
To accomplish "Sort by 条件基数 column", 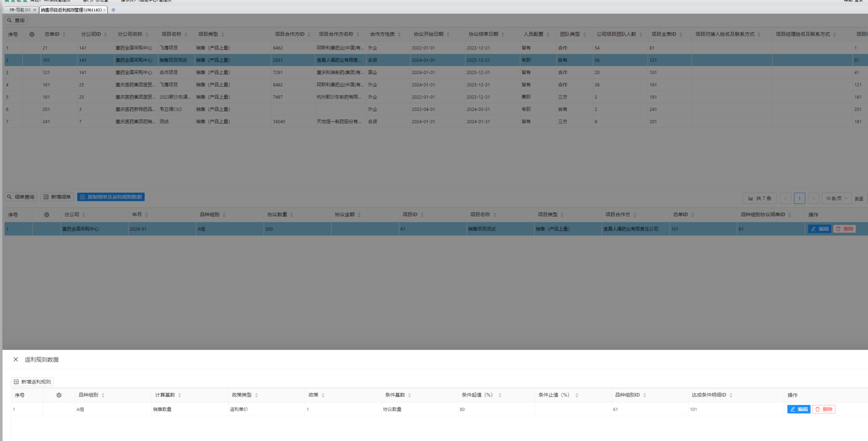I will (x=409, y=395).
